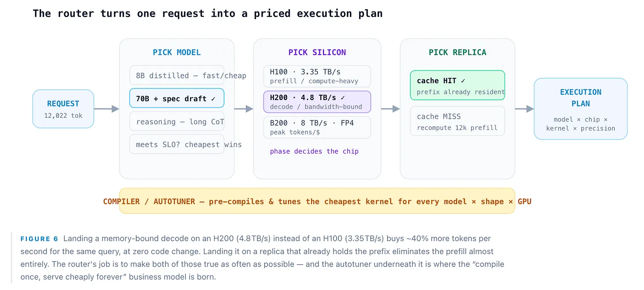Select the green cache HIT box
644x290 pixels.
click(x=457, y=85)
